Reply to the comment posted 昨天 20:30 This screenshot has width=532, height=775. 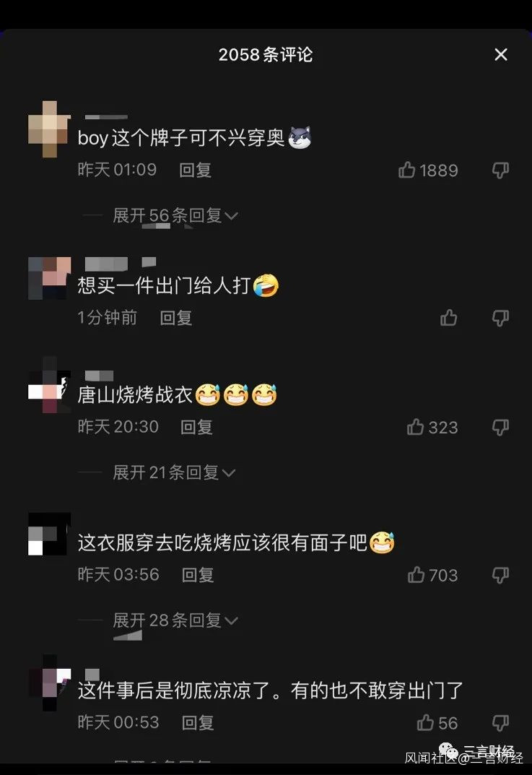tap(196, 427)
